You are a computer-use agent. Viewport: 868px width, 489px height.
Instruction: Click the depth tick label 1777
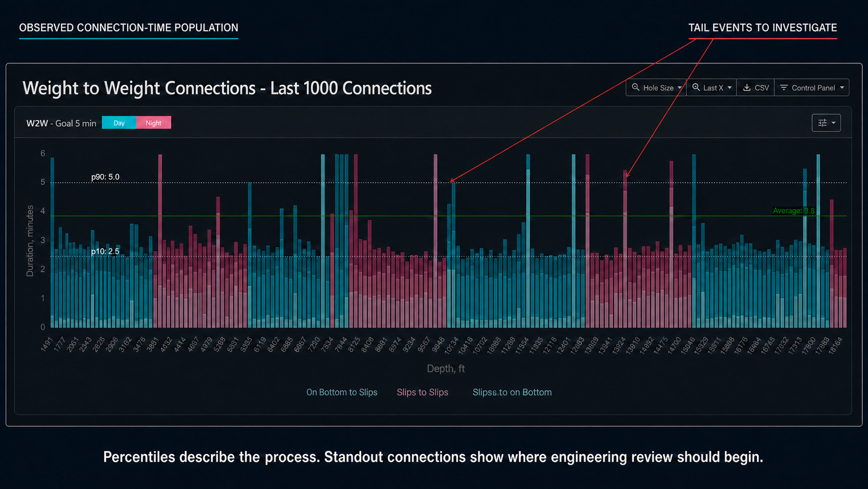(x=60, y=345)
